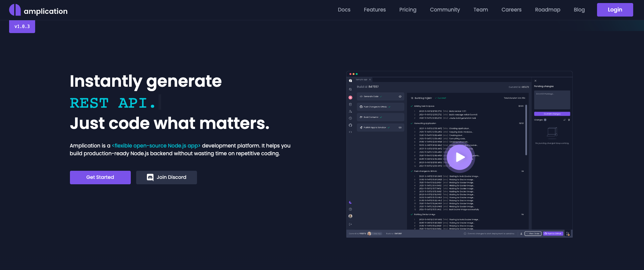Screen dimensions: 644x270
Task: Go to the Blog
Action: pyautogui.click(x=579, y=10)
